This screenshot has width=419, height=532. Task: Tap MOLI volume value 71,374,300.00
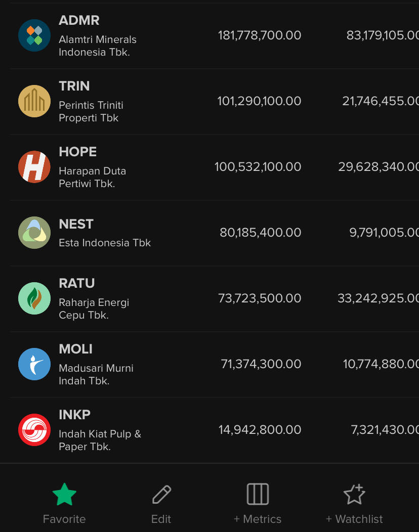pyautogui.click(x=261, y=364)
